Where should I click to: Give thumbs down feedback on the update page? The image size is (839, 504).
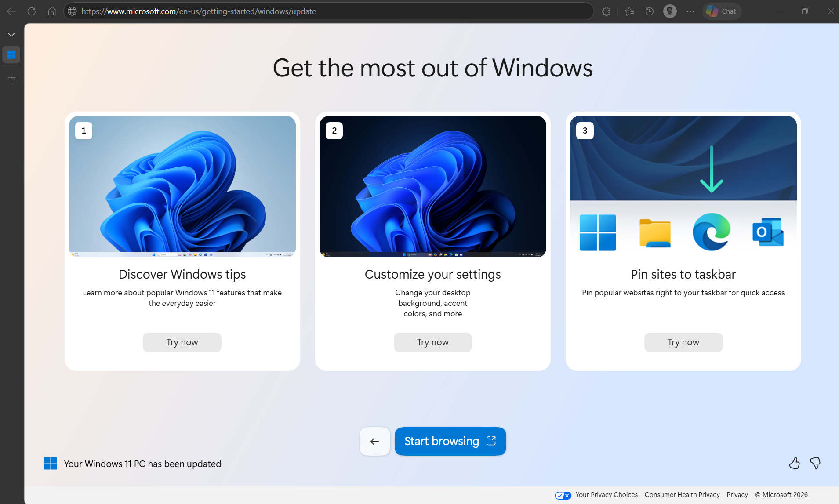pos(815,463)
